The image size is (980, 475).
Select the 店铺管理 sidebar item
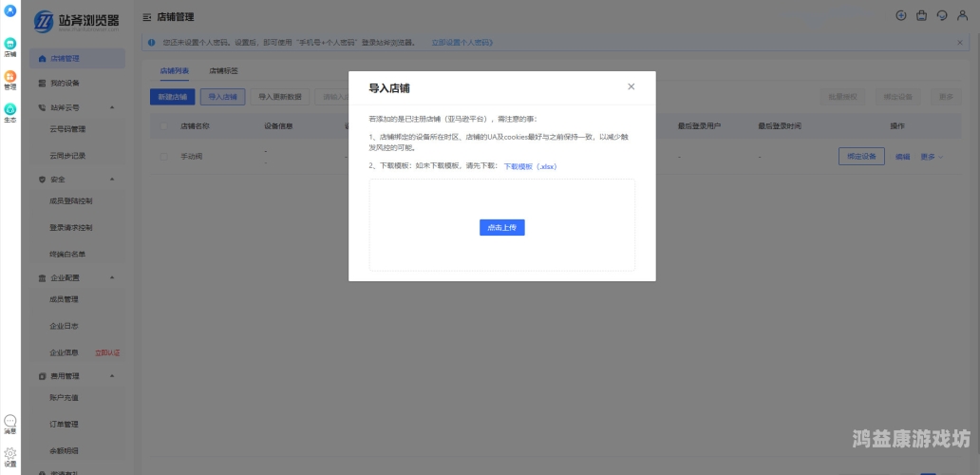[77, 59]
